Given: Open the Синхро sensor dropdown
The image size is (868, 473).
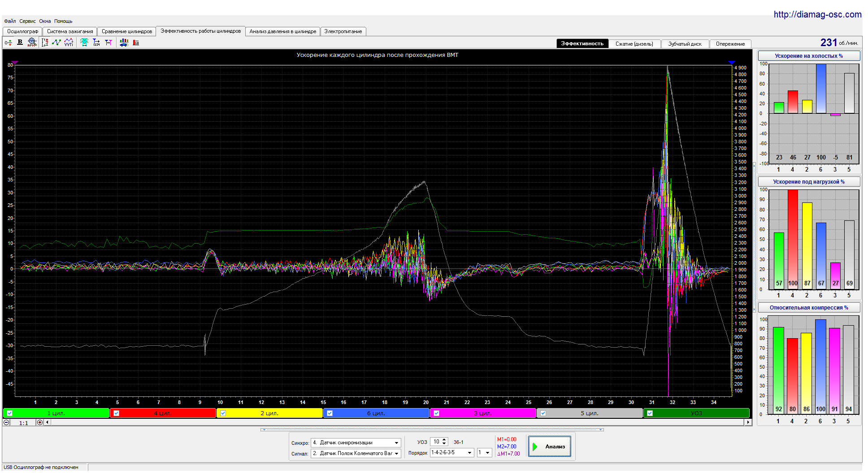Looking at the screenshot, I should click(356, 443).
